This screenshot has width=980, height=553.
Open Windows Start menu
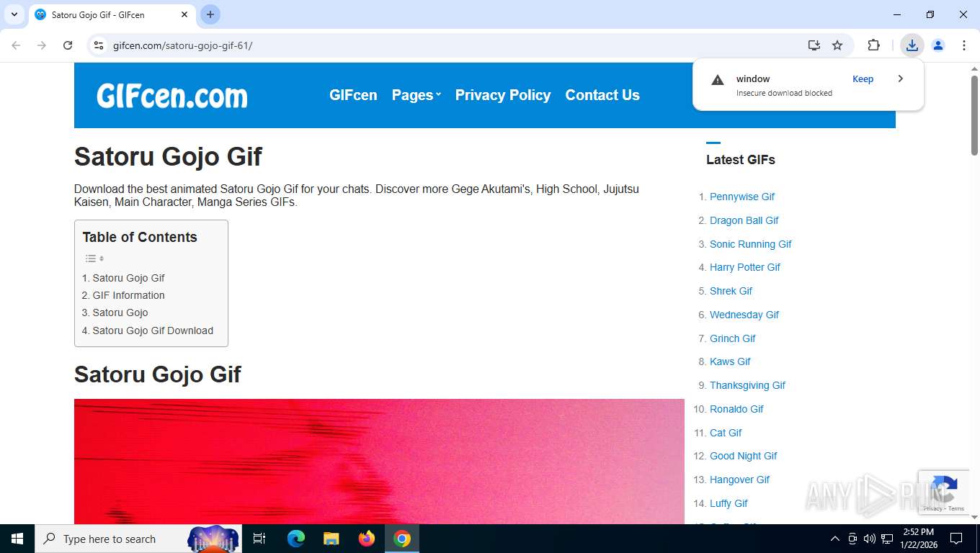coord(17,539)
